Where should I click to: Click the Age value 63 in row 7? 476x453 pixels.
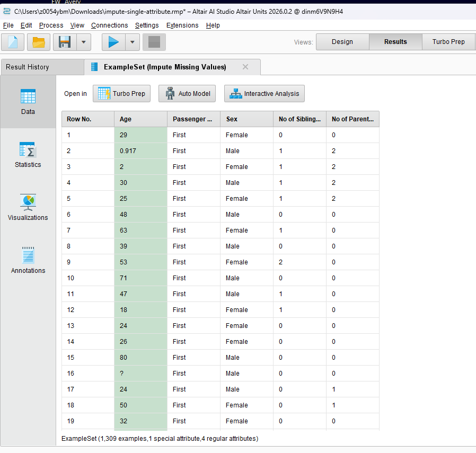click(x=141, y=230)
